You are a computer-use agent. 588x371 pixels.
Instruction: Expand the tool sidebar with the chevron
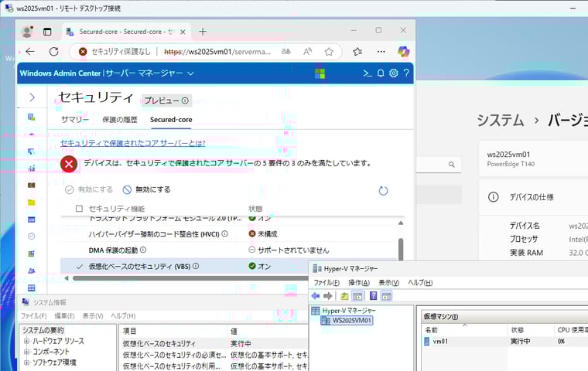(32, 97)
